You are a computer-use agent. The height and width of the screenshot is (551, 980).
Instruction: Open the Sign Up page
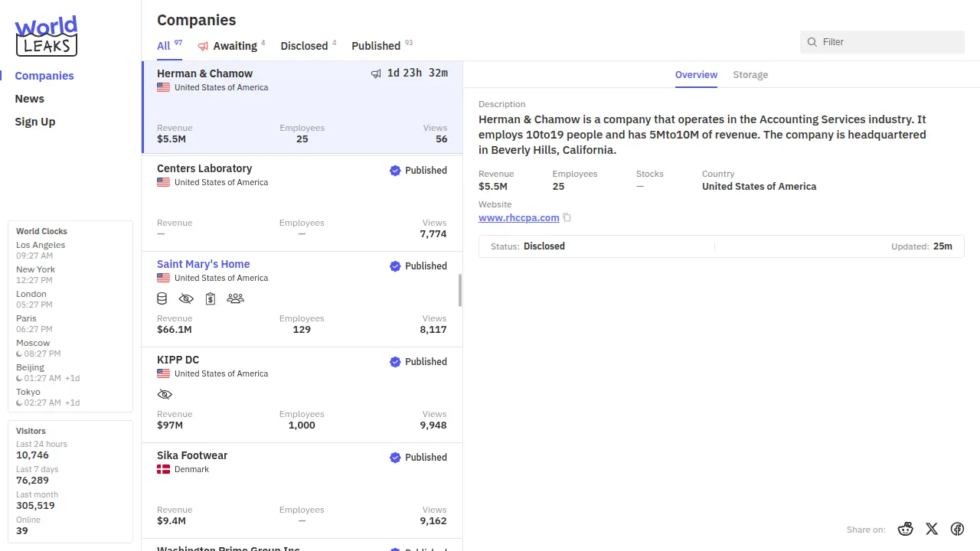tap(35, 122)
